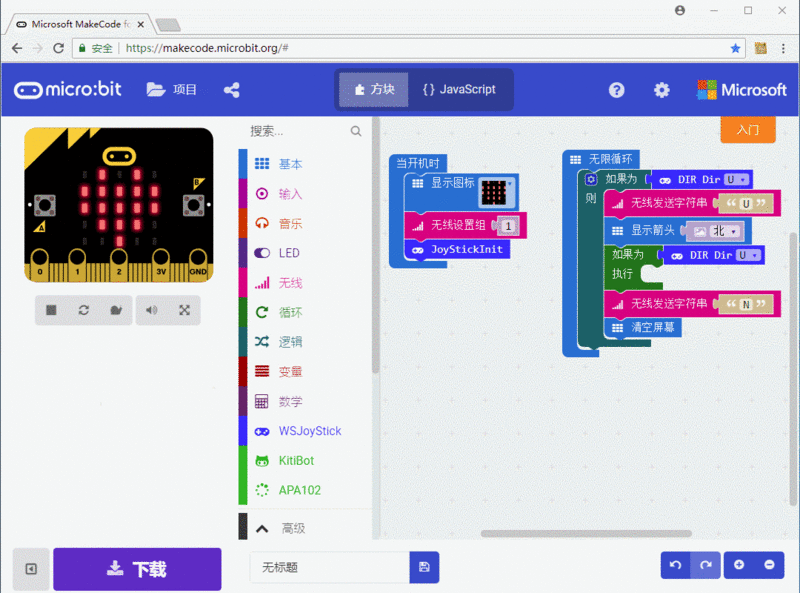Click the search magnifier icon
This screenshot has width=800, height=593.
coord(356,132)
